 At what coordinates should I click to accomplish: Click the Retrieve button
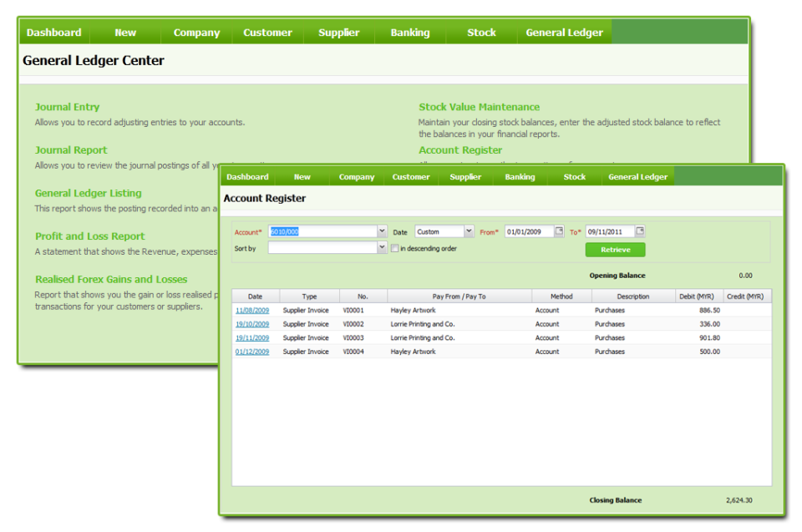tap(616, 249)
